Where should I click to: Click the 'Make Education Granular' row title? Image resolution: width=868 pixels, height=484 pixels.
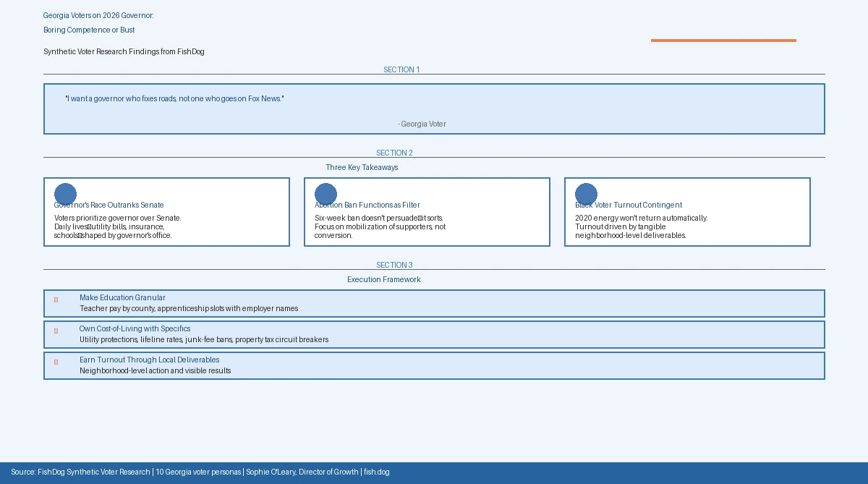[122, 297]
